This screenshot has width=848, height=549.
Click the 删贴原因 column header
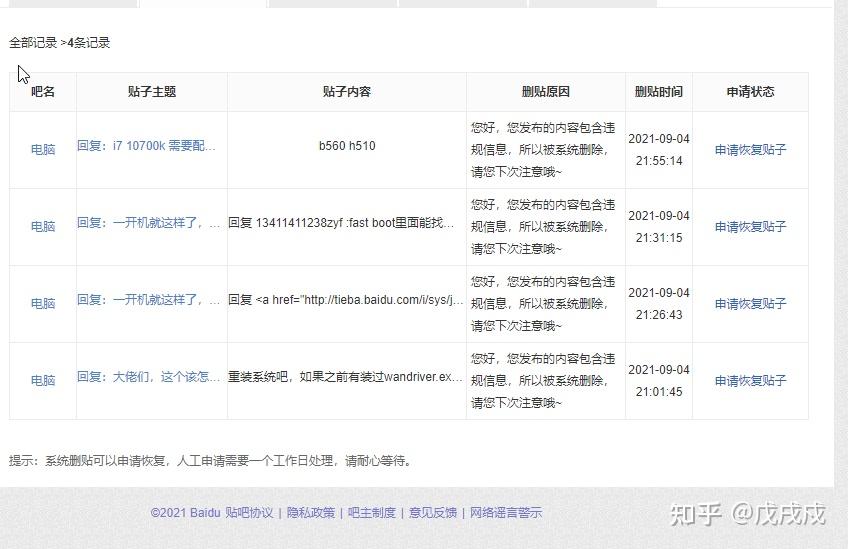point(546,92)
